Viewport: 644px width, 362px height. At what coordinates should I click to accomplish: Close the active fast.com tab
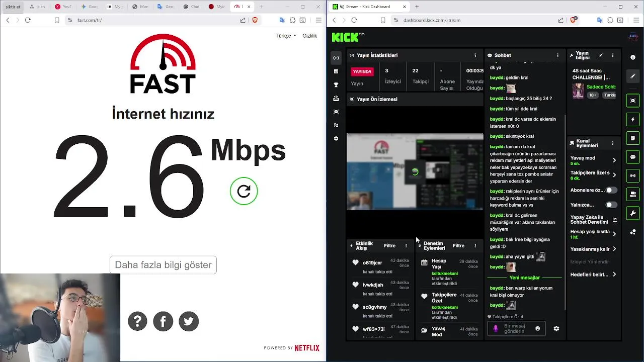tap(249, 7)
